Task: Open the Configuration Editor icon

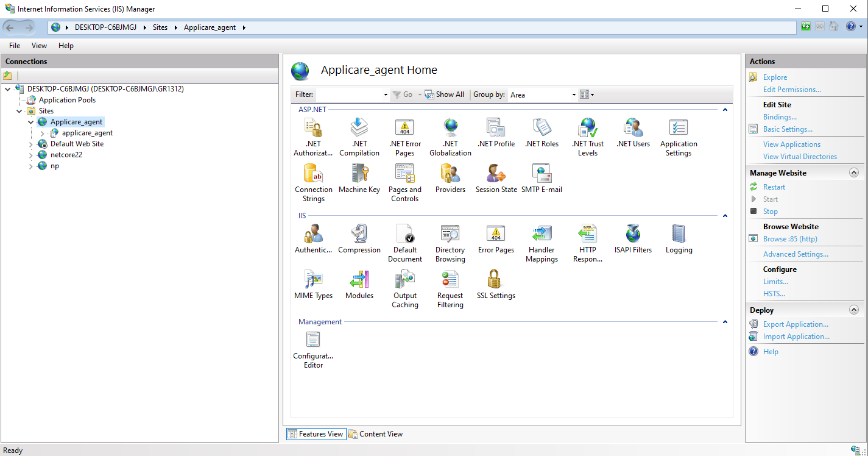Action: click(313, 341)
